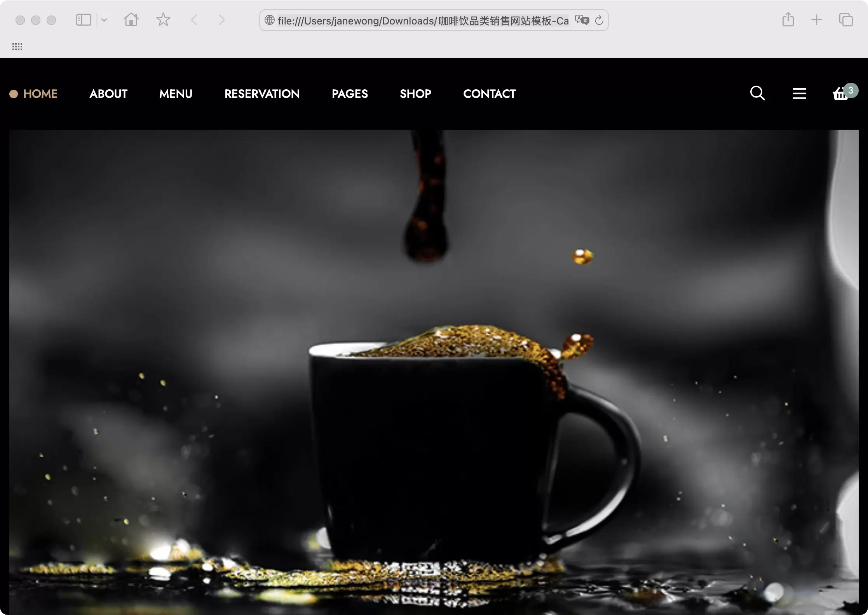Screen dimensions: 868x615
Task: Click the browser share/upload icon
Action: tap(788, 20)
